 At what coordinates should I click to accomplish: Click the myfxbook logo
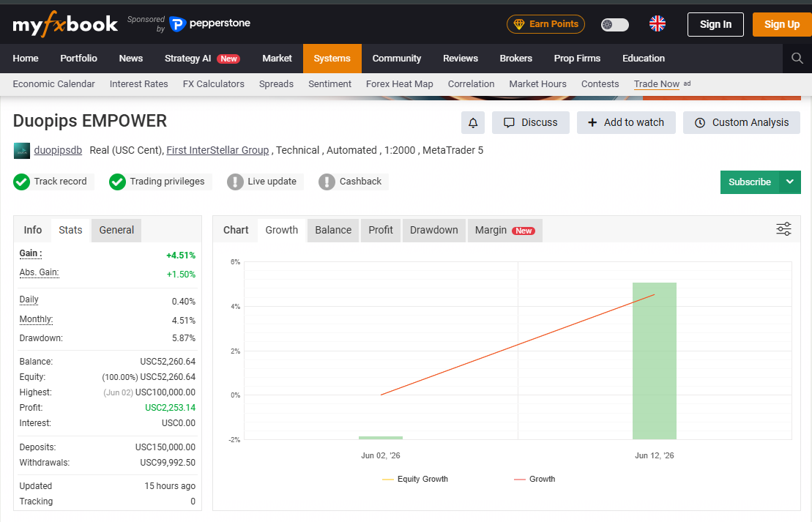pos(65,24)
